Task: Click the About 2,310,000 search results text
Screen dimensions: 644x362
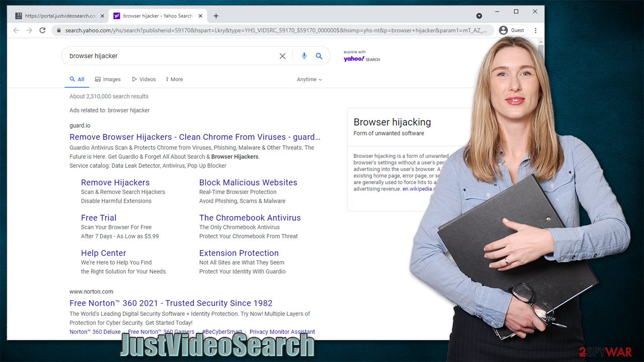Action: [x=109, y=97]
